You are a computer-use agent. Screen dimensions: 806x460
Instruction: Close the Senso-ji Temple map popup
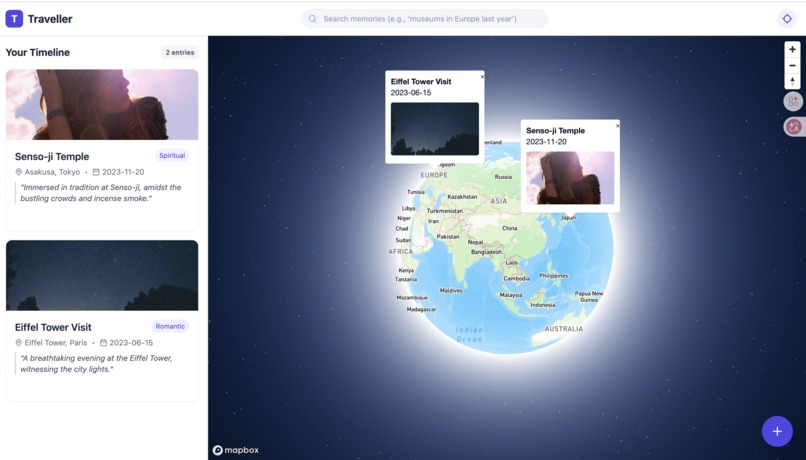[x=617, y=125]
